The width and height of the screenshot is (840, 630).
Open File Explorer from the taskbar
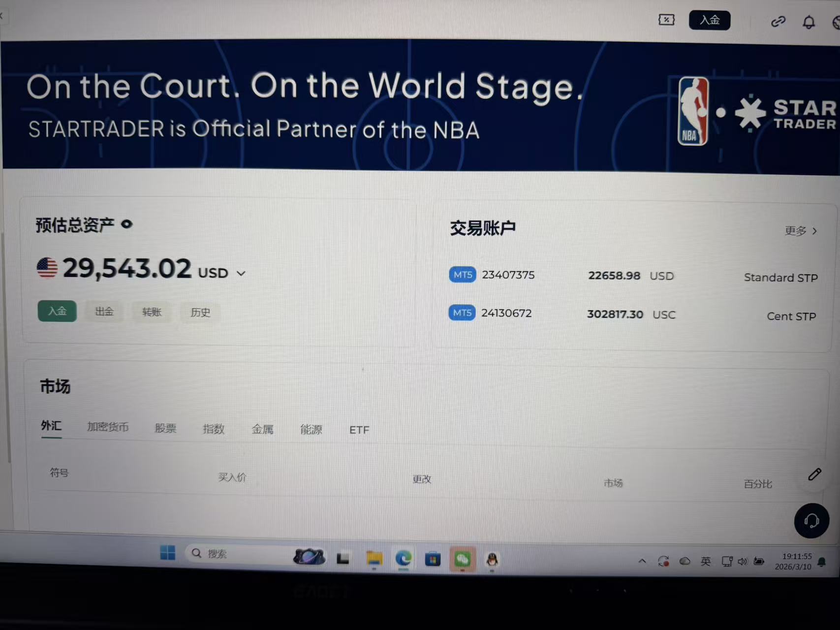(x=374, y=558)
